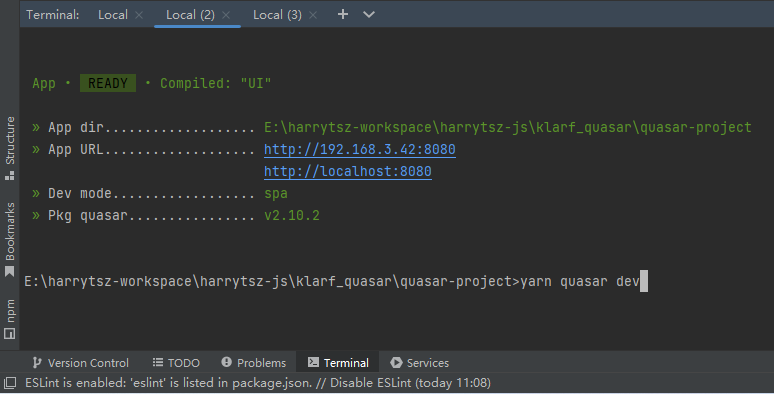Open the TODO tool window

(x=176, y=363)
